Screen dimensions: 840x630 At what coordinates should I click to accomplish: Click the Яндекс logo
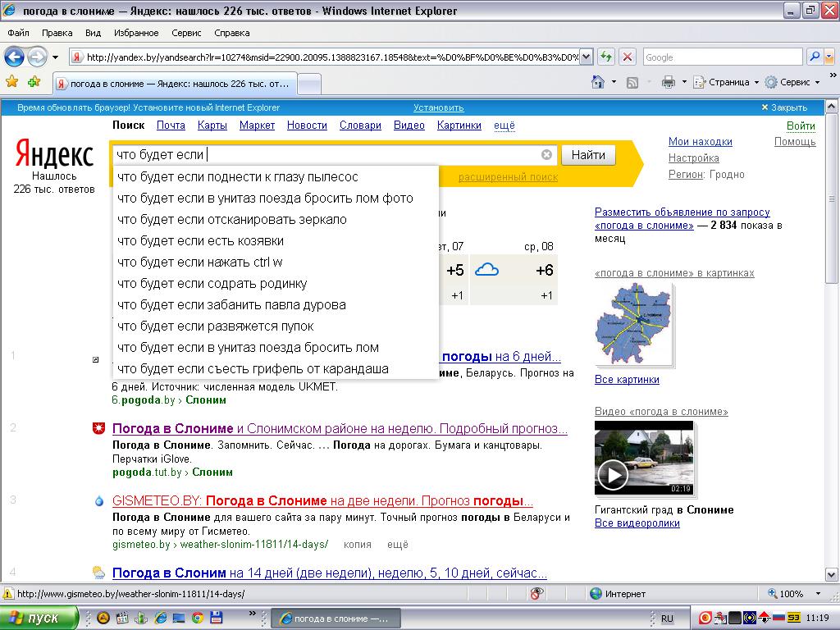pyautogui.click(x=55, y=153)
